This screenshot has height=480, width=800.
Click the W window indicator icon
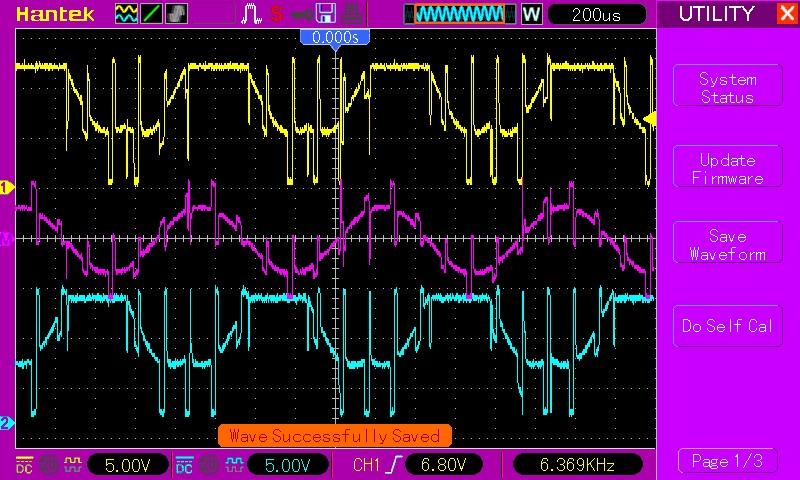tap(531, 14)
